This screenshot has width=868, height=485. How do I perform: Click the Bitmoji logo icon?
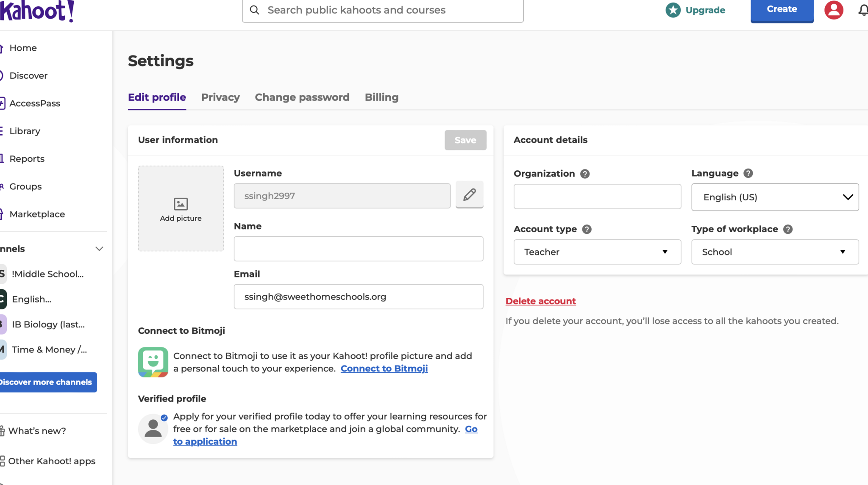(x=153, y=362)
